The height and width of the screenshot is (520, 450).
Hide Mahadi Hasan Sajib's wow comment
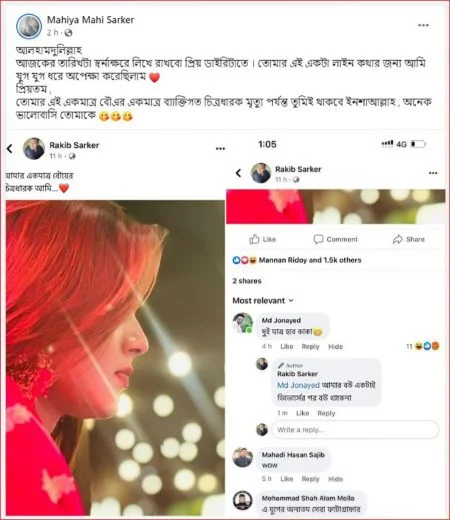click(x=335, y=479)
